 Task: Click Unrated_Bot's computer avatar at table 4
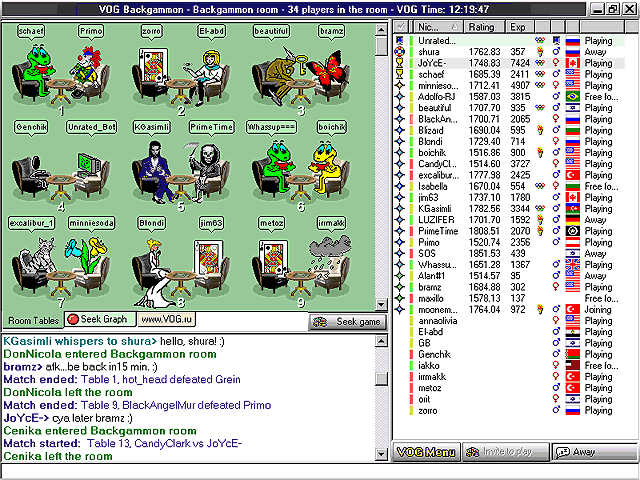pyautogui.click(x=88, y=164)
